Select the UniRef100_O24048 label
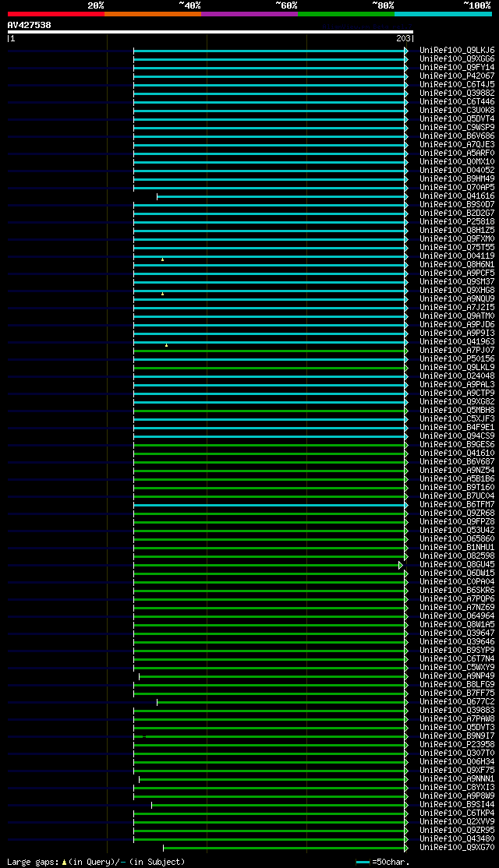Viewport: 499px width, 868px height. point(457,376)
